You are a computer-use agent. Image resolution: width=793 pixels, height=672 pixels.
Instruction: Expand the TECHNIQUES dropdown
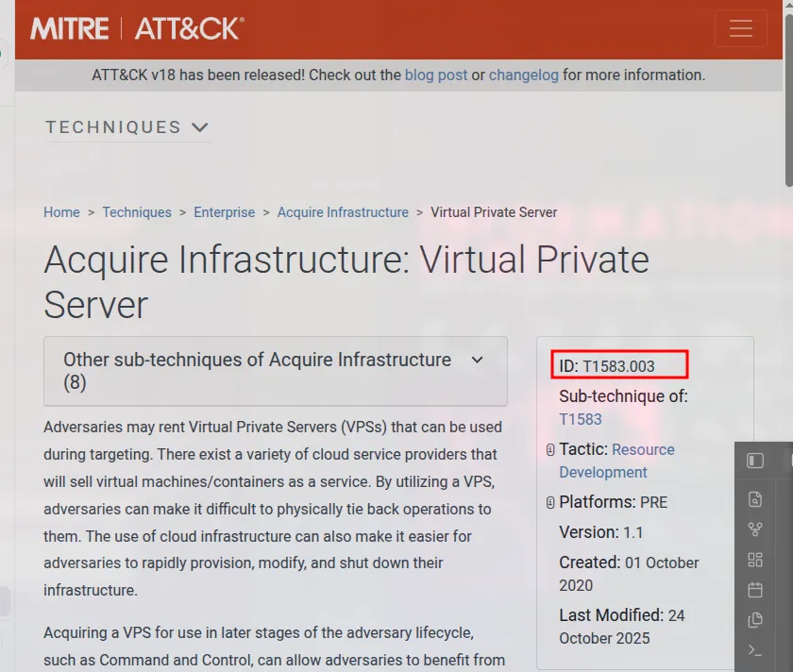click(127, 126)
